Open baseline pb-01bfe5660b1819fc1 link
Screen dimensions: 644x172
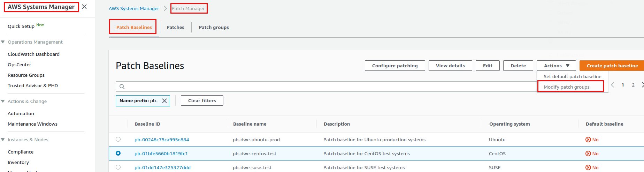coord(161,154)
